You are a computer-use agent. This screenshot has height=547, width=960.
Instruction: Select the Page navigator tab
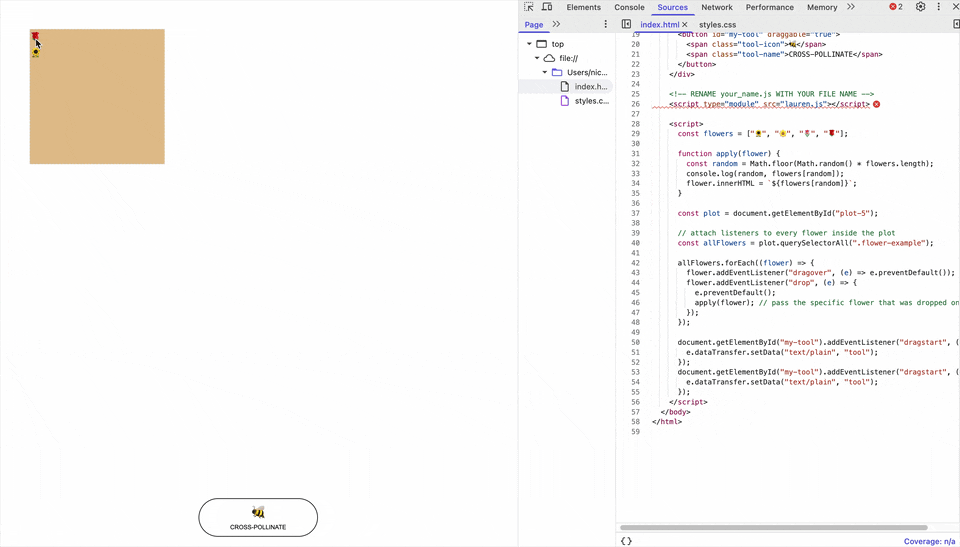pos(534,25)
